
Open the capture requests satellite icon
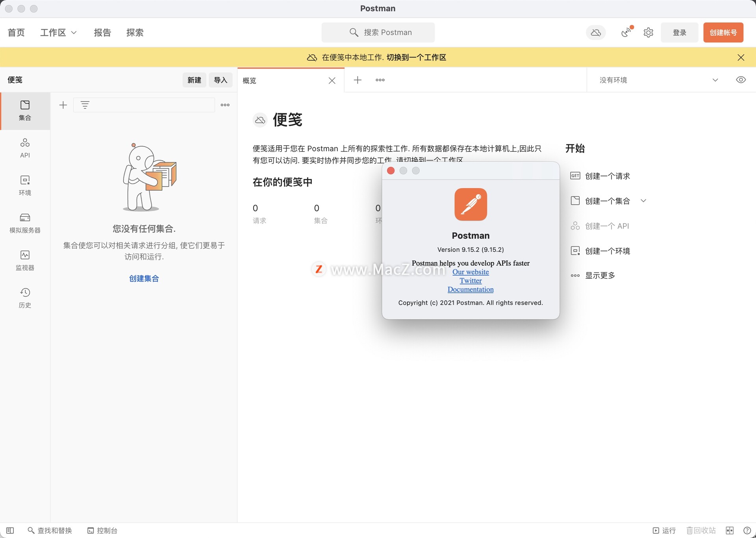[626, 32]
